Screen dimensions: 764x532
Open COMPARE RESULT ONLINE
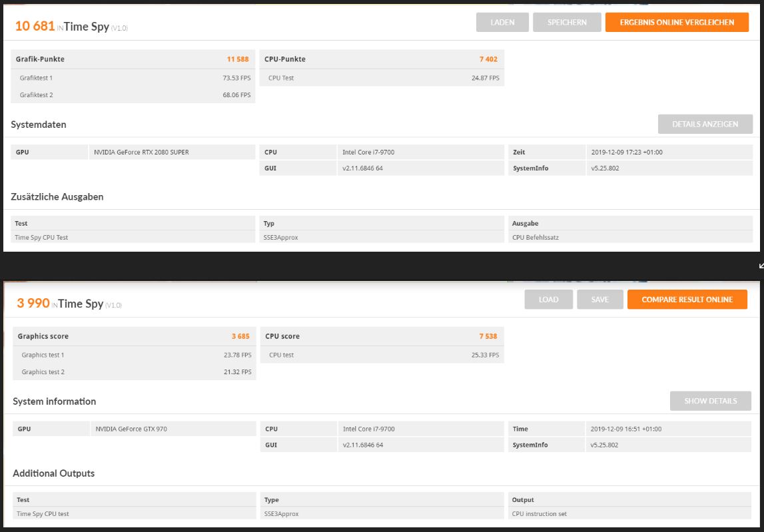point(687,300)
